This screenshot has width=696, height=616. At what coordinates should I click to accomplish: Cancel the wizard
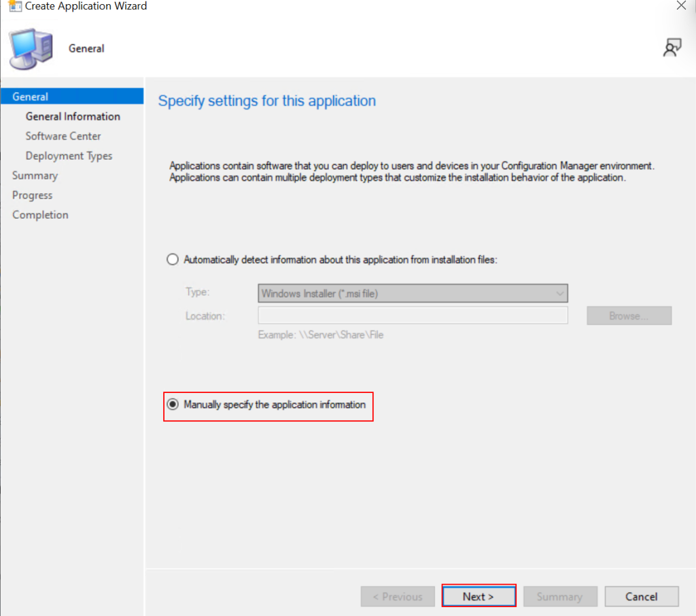point(641,596)
